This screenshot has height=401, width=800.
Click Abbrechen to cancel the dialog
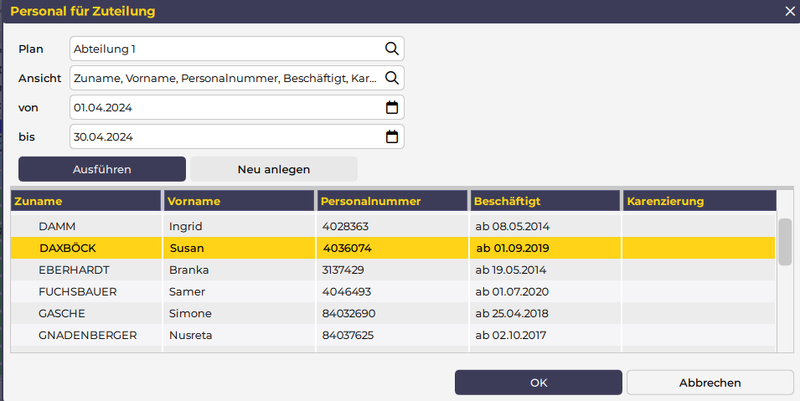coord(709,382)
